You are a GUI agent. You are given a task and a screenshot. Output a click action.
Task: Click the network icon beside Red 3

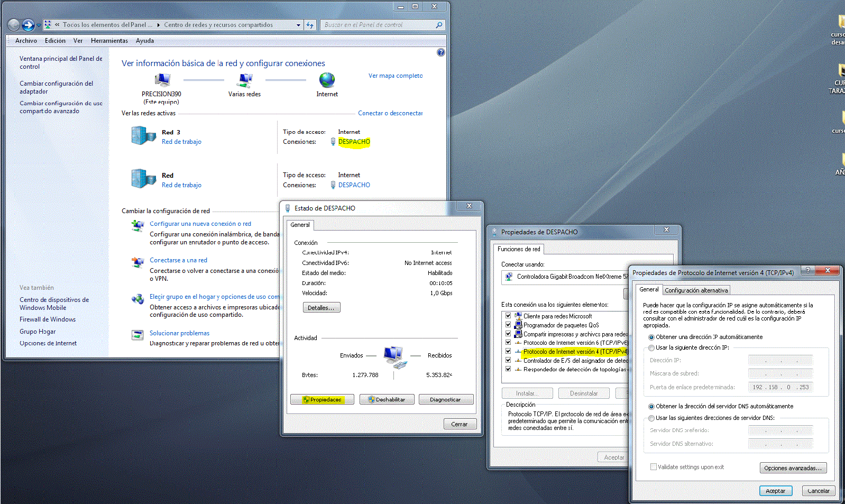143,135
